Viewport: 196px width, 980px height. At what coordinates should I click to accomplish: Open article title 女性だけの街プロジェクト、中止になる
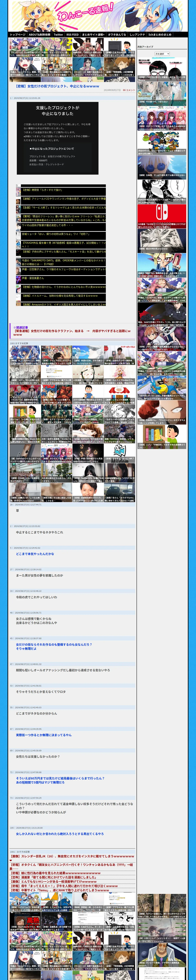(x=57, y=86)
